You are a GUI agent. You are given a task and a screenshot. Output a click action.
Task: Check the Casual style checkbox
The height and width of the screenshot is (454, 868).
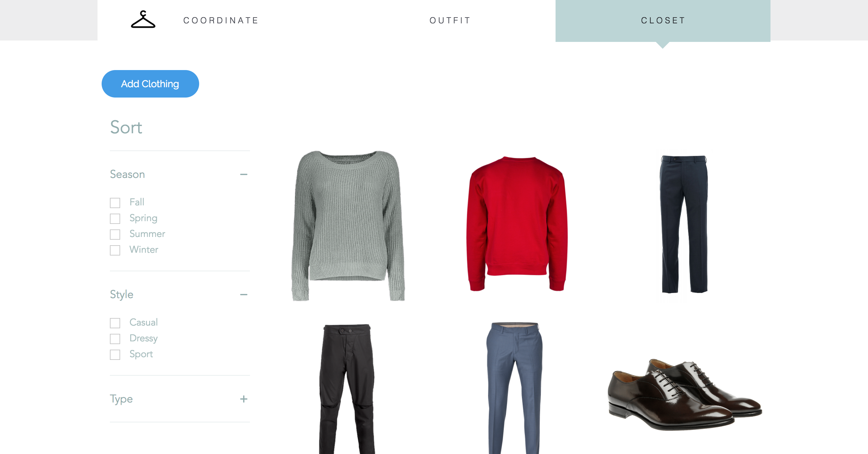(x=115, y=323)
